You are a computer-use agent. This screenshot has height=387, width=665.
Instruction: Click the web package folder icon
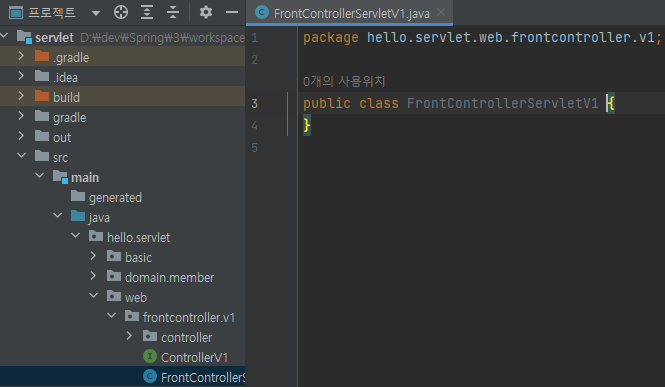(114, 295)
